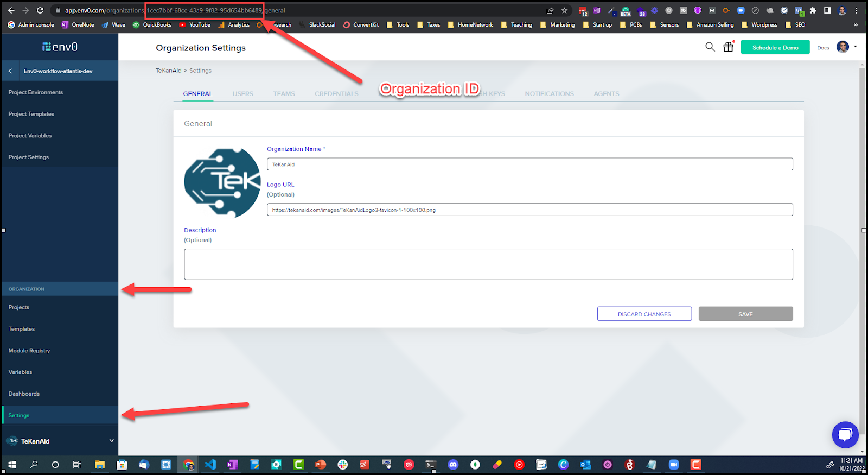Reload the page with the browser refresh icon
The width and height of the screenshot is (868, 475).
40,10
